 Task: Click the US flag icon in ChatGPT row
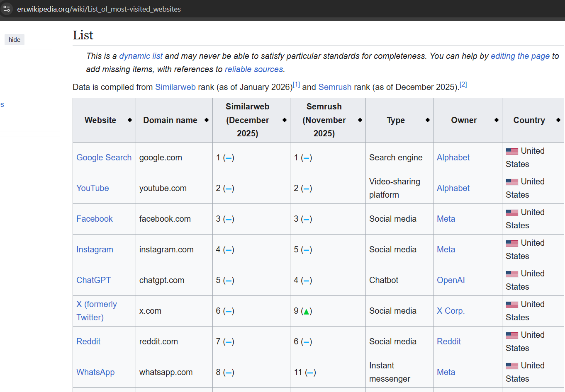(512, 274)
